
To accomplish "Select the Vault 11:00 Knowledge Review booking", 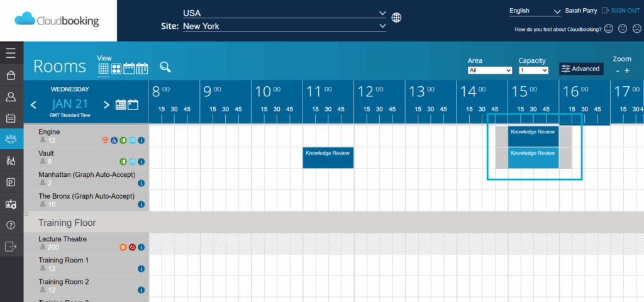I will [x=328, y=157].
